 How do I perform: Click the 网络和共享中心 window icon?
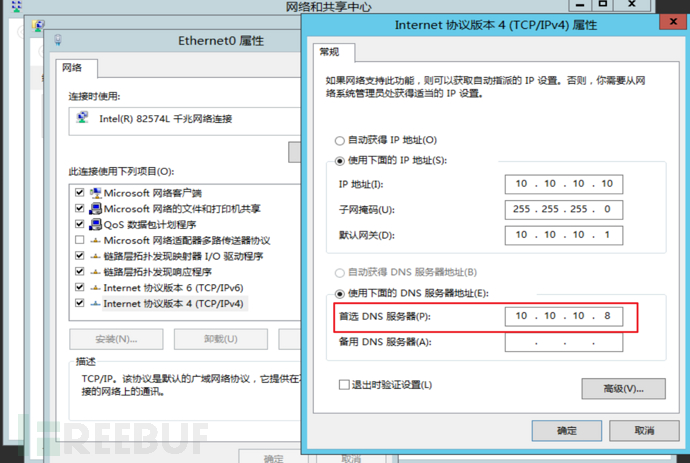tap(16, 6)
